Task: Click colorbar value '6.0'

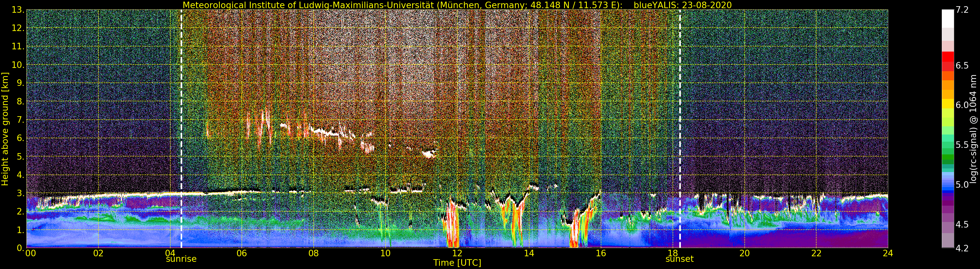Action: tap(962, 105)
